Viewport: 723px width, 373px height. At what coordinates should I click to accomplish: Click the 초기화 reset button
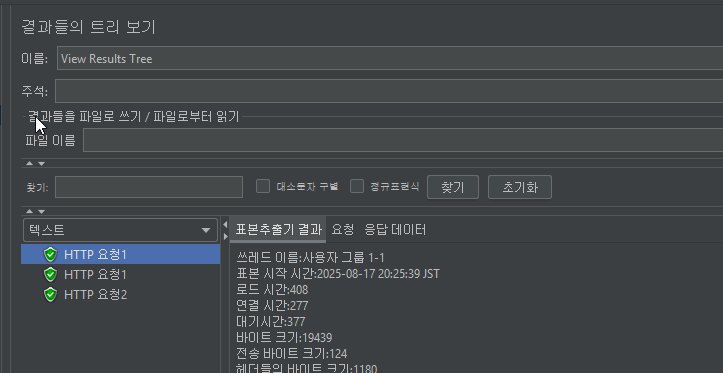point(520,187)
